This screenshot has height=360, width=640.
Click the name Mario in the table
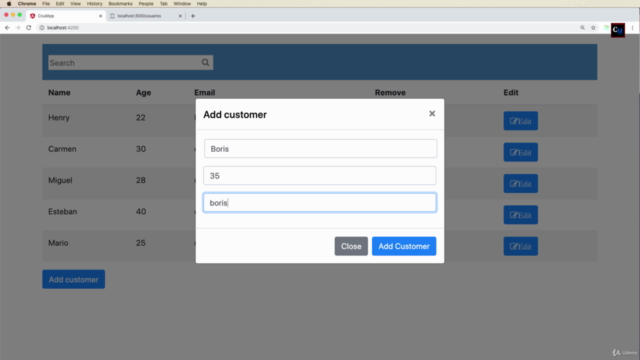pos(58,243)
